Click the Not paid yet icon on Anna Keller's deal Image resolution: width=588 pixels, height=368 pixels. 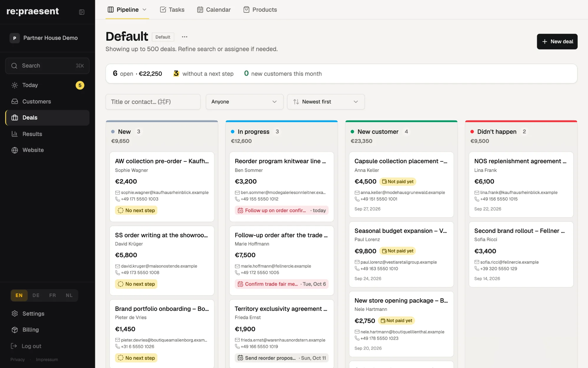click(384, 182)
